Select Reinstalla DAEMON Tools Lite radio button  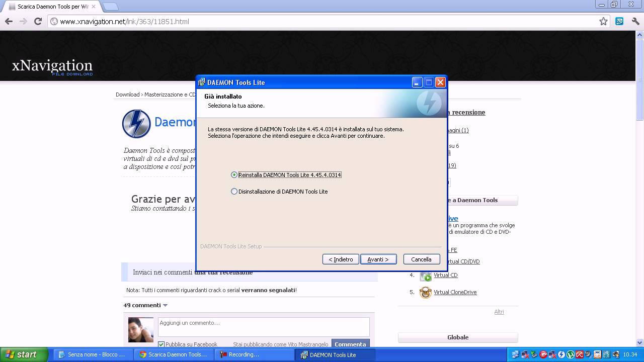click(234, 175)
